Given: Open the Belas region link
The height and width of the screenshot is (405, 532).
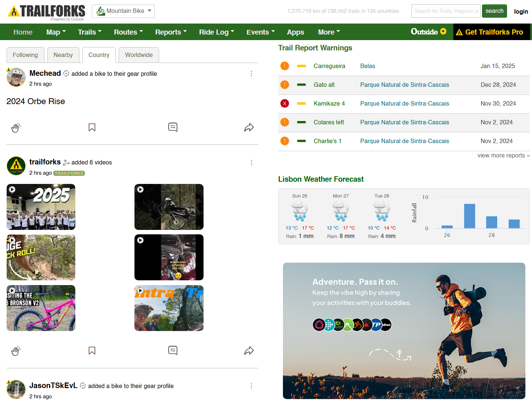Looking at the screenshot, I should pyautogui.click(x=367, y=66).
